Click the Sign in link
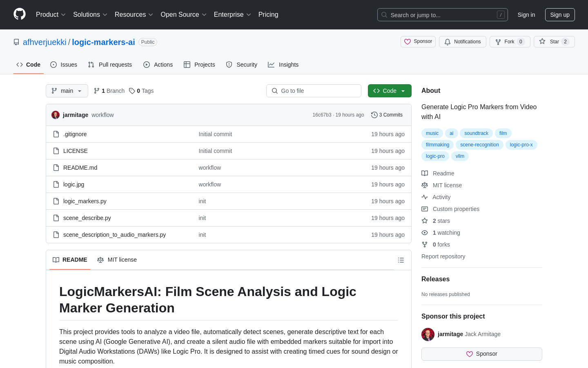The width and height of the screenshot is (588, 368). [x=526, y=15]
